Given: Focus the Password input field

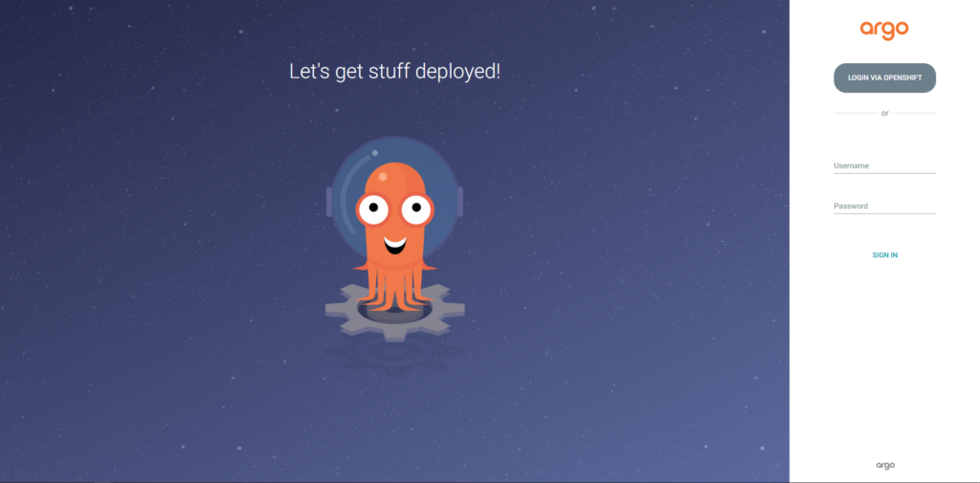Looking at the screenshot, I should [884, 207].
